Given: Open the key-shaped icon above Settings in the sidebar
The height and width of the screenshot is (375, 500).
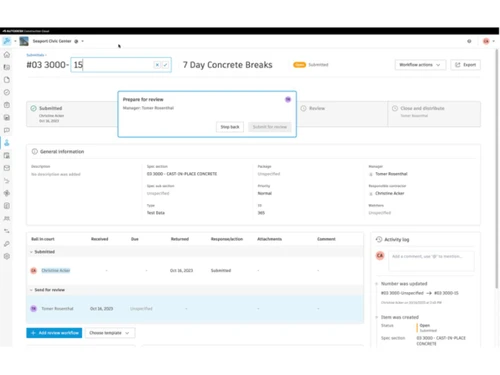Looking at the screenshot, I should click(x=7, y=244).
